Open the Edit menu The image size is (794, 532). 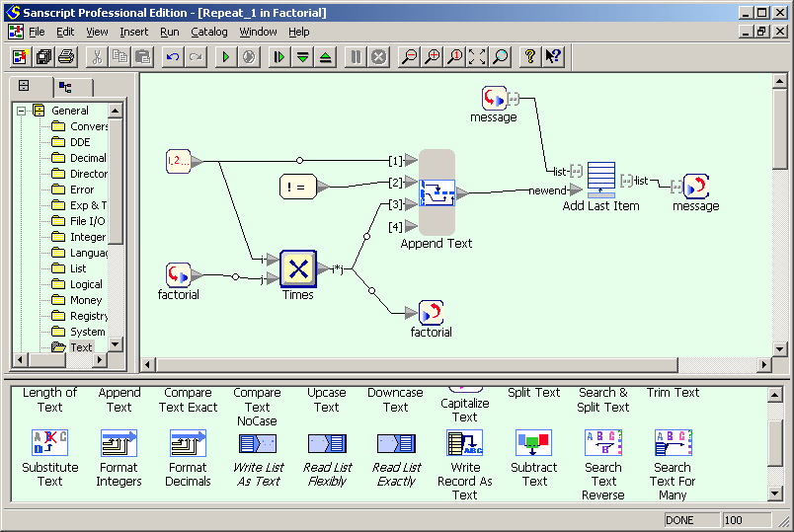point(65,32)
